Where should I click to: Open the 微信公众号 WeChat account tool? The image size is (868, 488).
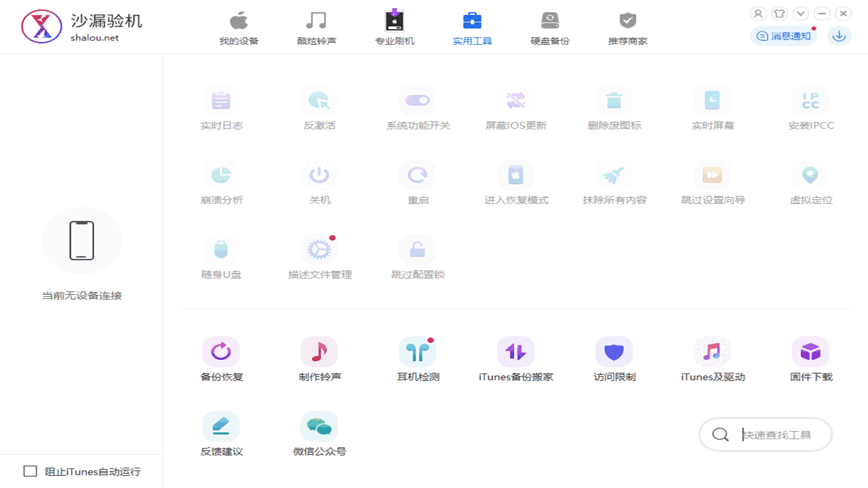[319, 434]
